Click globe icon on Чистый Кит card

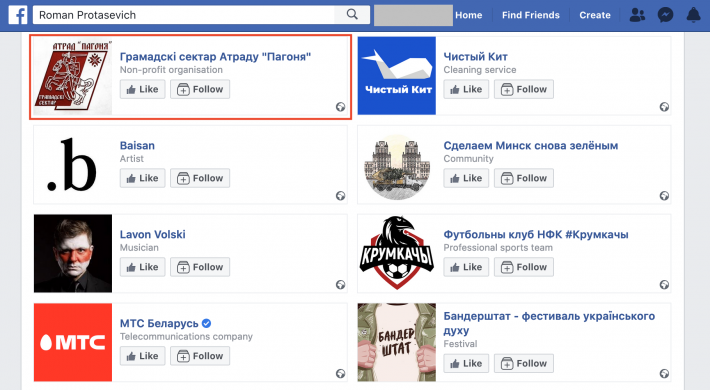pyautogui.click(x=664, y=107)
